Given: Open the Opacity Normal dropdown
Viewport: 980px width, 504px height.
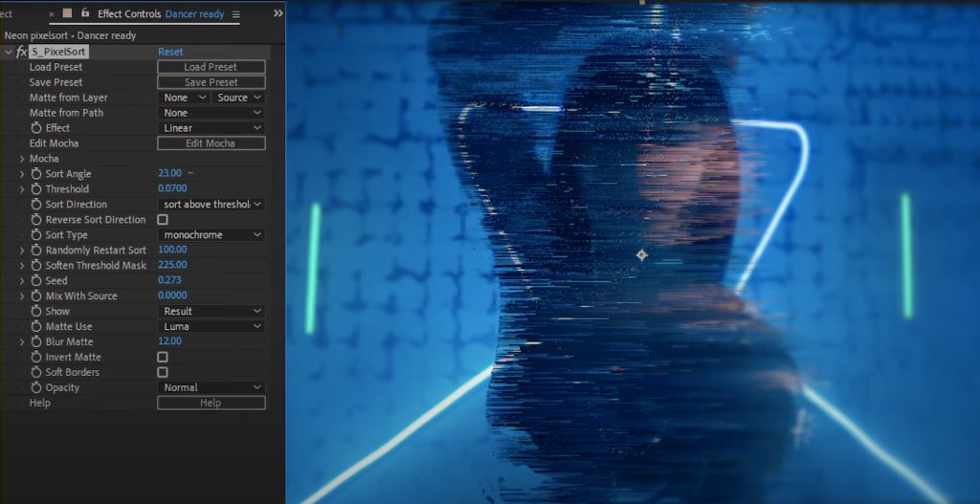Looking at the screenshot, I should tap(211, 387).
